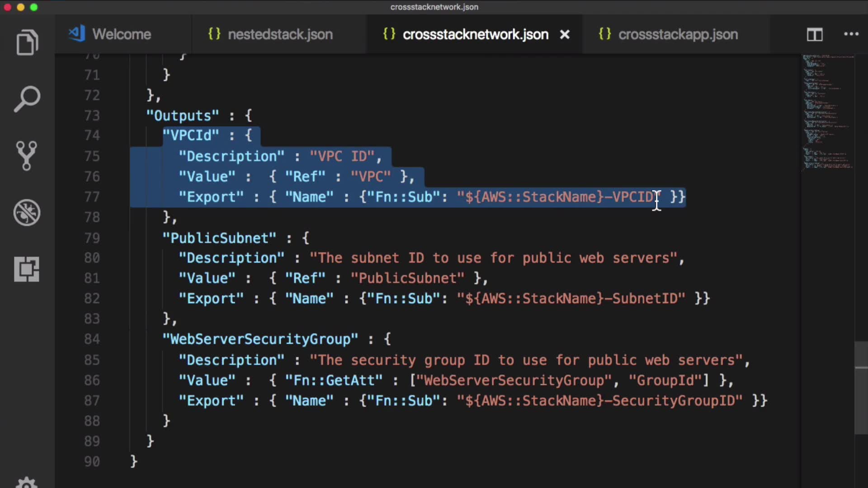Switch to the Welcome tab
868x488 pixels.
[121, 34]
